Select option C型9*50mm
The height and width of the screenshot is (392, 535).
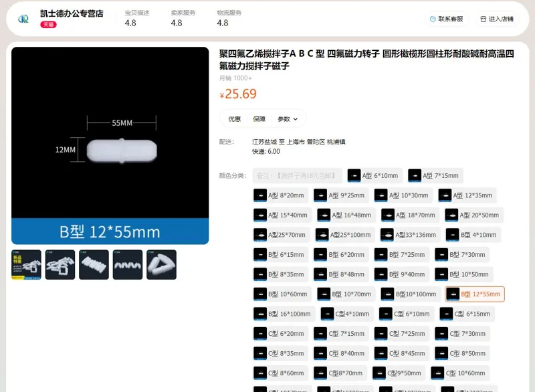coord(399,373)
